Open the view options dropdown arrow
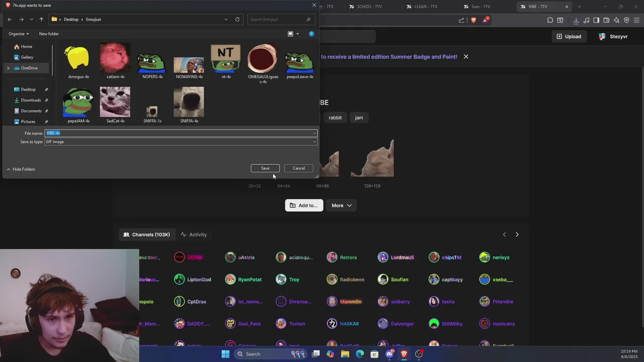Viewport: 644px width, 362px height. click(x=297, y=34)
